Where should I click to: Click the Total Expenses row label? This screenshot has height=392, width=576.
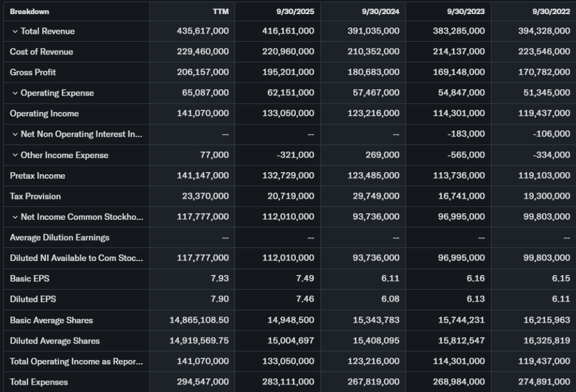[39, 382]
